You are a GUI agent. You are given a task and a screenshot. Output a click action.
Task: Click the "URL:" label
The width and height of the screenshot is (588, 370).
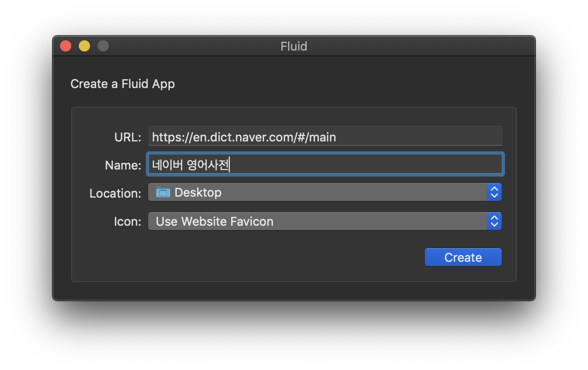[x=128, y=137]
